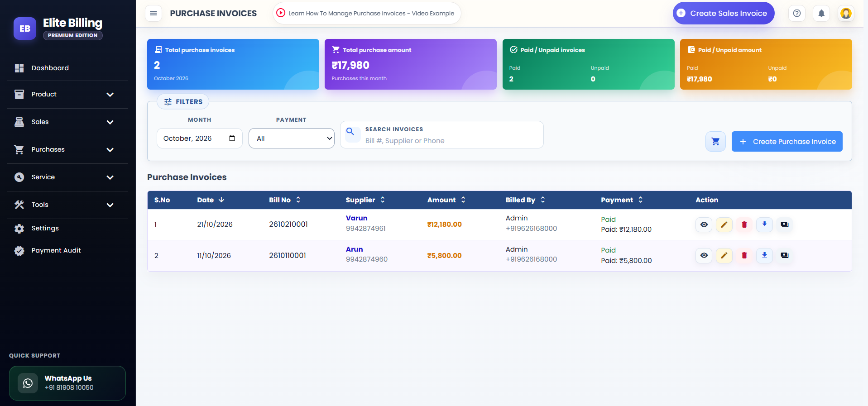Image resolution: width=868 pixels, height=406 pixels.
Task: Open the notifications bell
Action: tap(821, 13)
